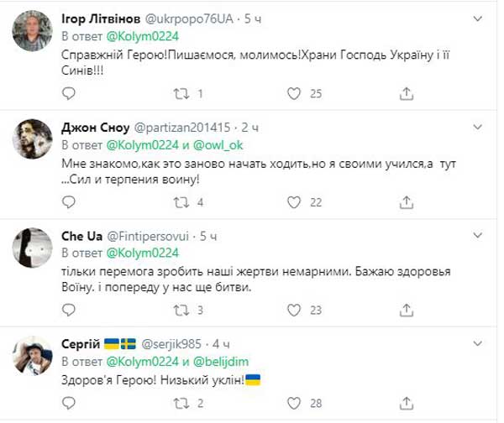Like Сергій's tweet with 28 likes
The height and width of the screenshot is (423, 504).
click(x=295, y=402)
